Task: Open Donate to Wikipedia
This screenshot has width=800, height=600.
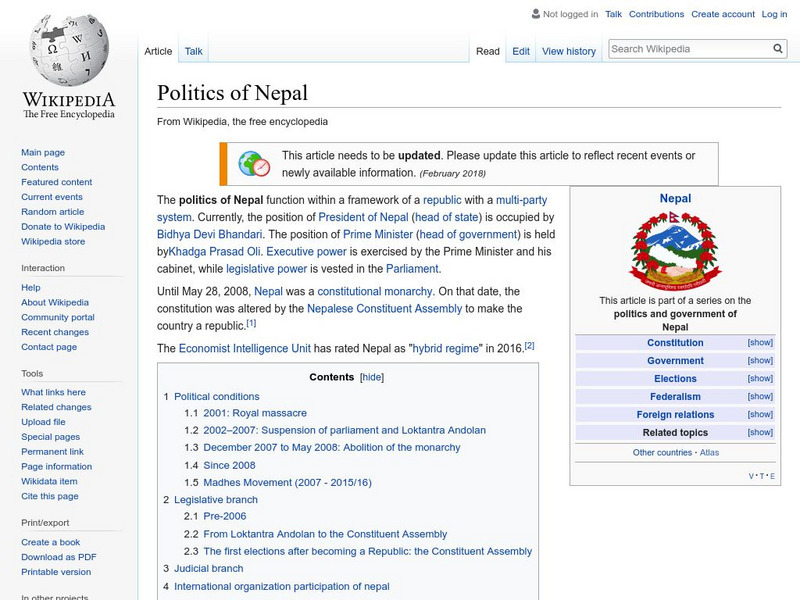Action: click(63, 227)
